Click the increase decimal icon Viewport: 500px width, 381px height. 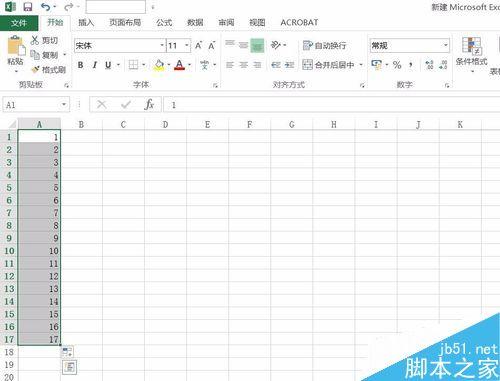click(x=429, y=65)
